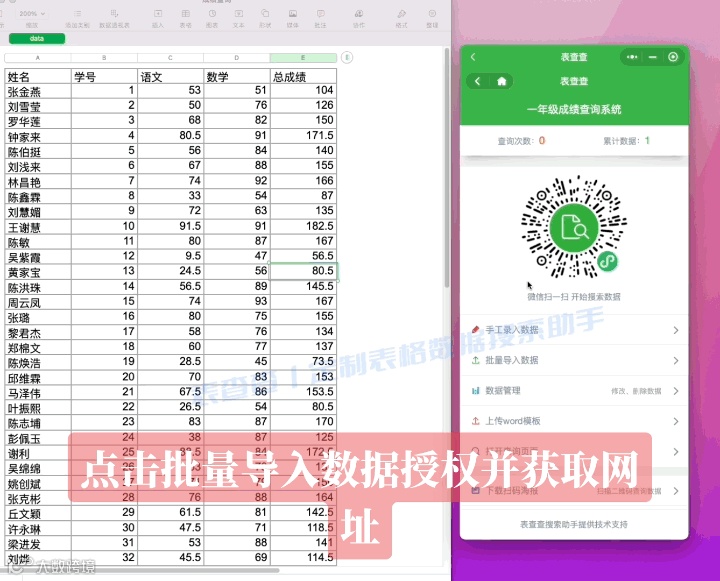
Task: Select the cell containing 钟家来
Action: (38, 136)
